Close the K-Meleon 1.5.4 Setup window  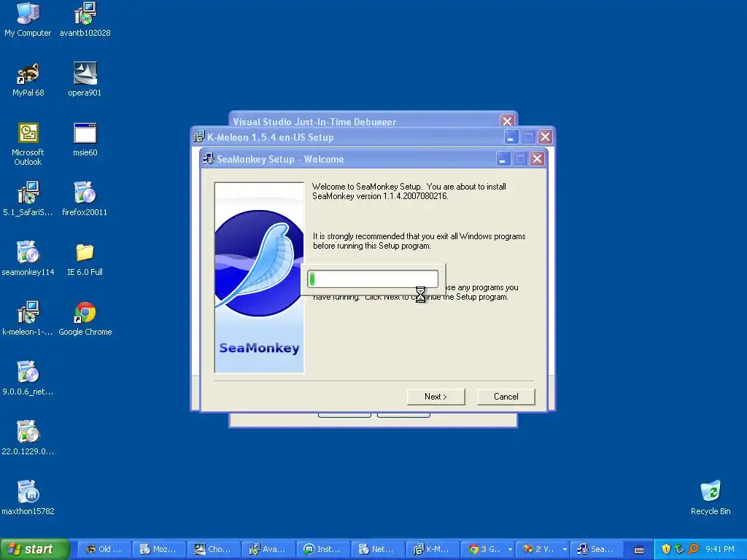coord(545,137)
